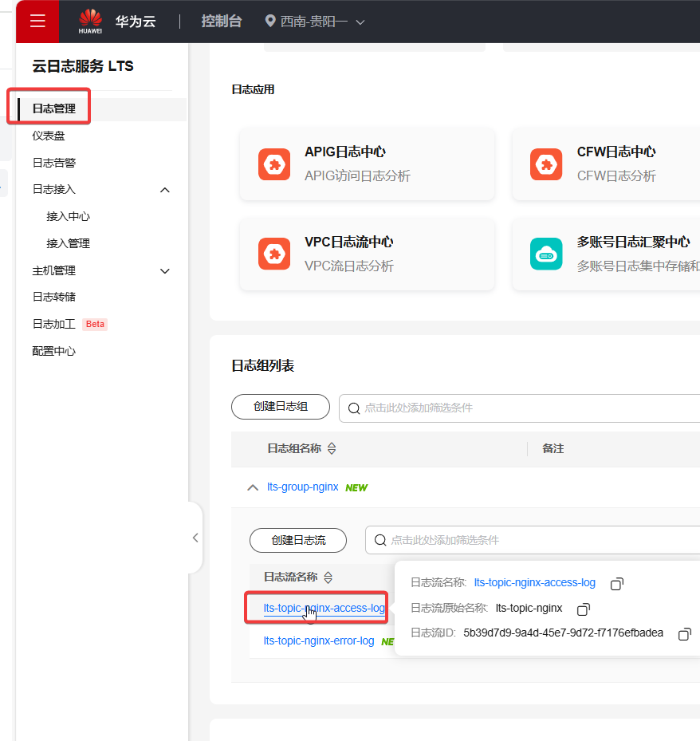Copy the 日志流原始名称 value
The image size is (700, 741).
(x=583, y=609)
